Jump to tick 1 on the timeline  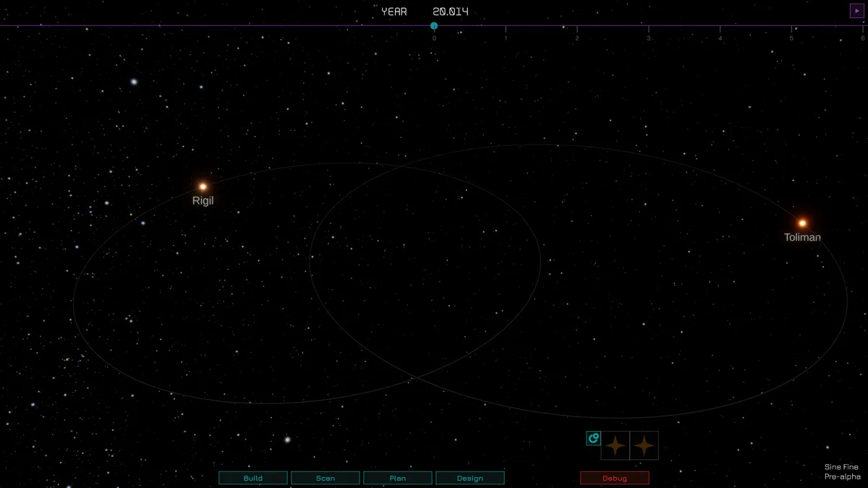coord(506,28)
